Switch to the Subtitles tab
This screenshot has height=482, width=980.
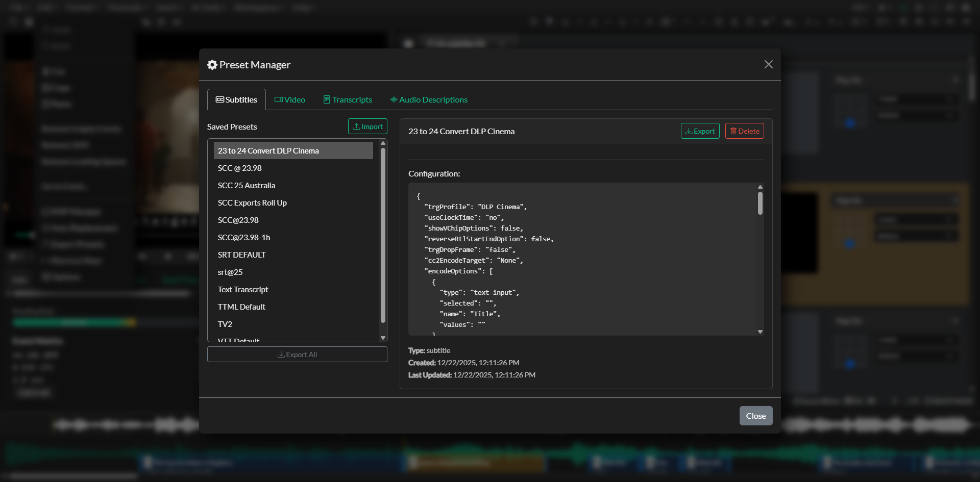(x=236, y=99)
